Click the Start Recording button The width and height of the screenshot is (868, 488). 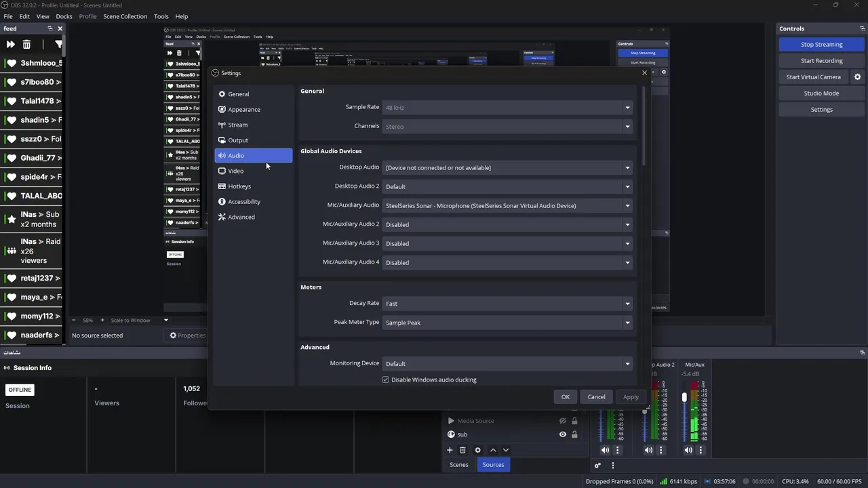(x=821, y=61)
